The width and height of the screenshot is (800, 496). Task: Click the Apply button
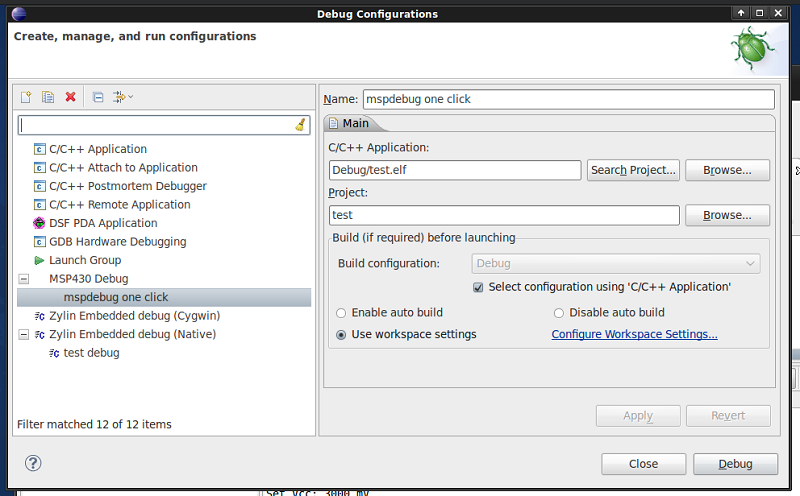pos(638,416)
